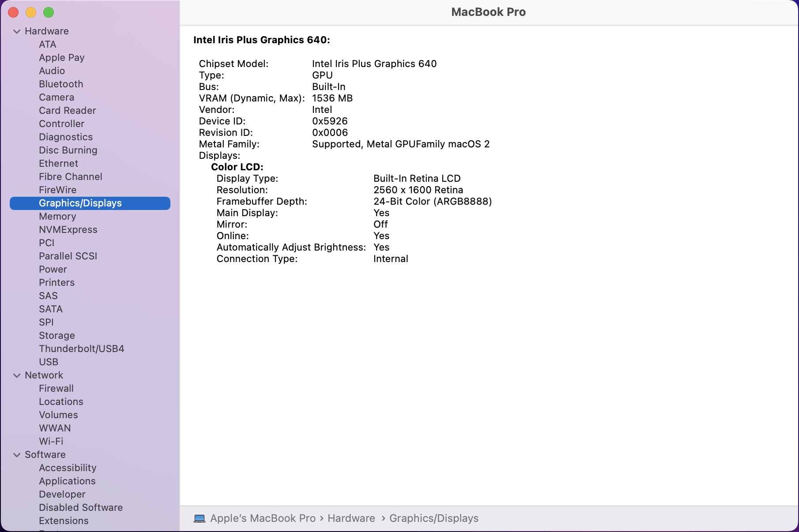799x532 pixels.
Task: Select the highlighted Graphics/Displays row
Action: (90, 203)
